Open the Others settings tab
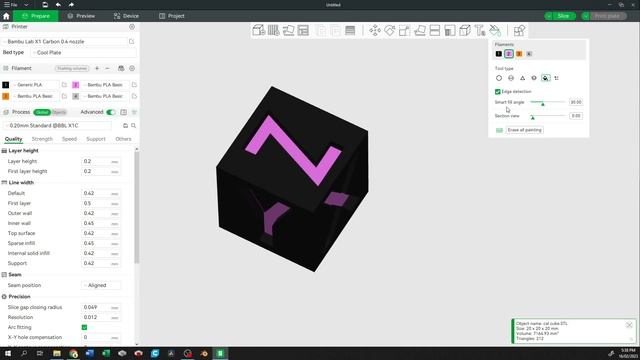Screen dimensions: 640x360 click(123, 139)
